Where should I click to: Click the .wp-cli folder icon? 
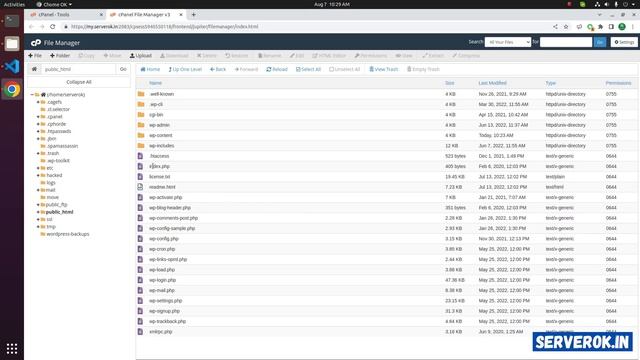pyautogui.click(x=141, y=104)
